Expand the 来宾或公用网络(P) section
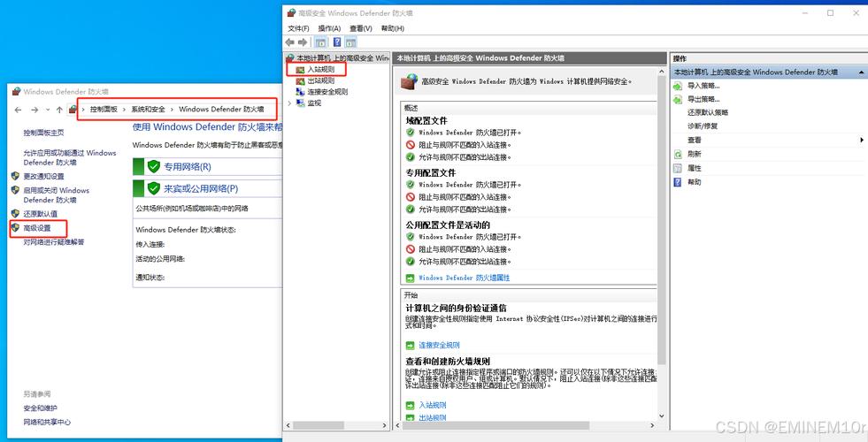868x442 pixels. (201, 188)
